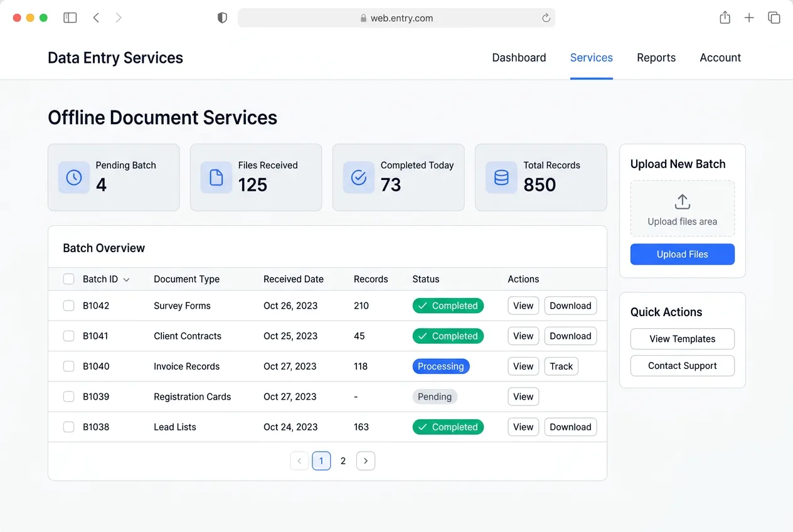Click the upload arrow icon in upload area

682,201
